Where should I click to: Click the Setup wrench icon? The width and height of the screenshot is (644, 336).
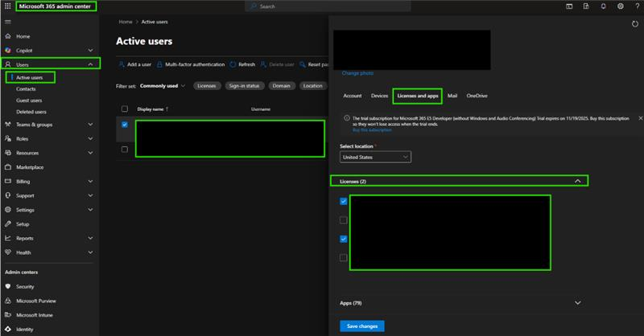[x=8, y=224]
